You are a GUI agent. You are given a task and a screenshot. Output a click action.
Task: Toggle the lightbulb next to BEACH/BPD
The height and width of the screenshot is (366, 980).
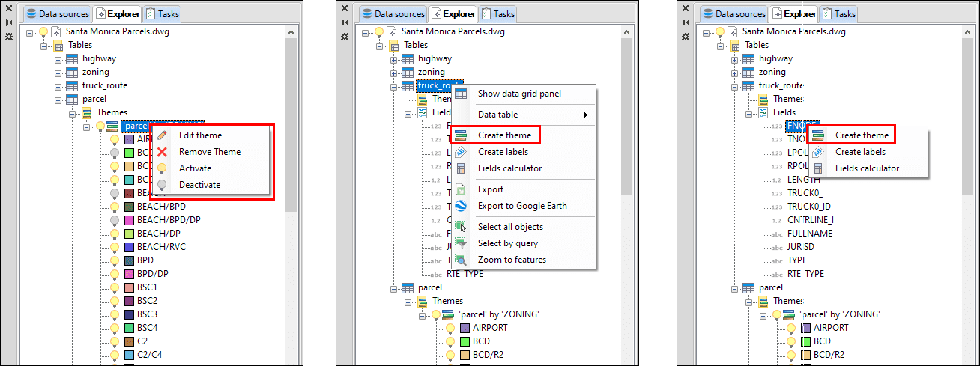coord(115,207)
